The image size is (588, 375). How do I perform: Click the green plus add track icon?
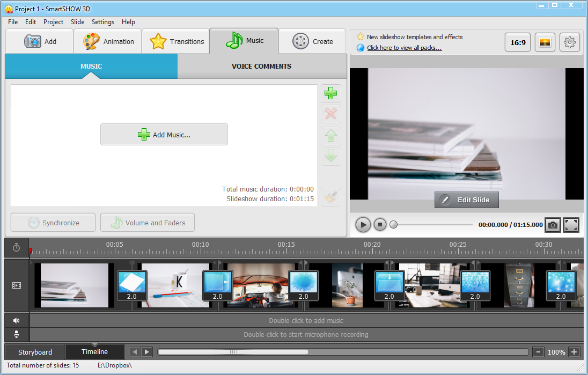pyautogui.click(x=331, y=93)
